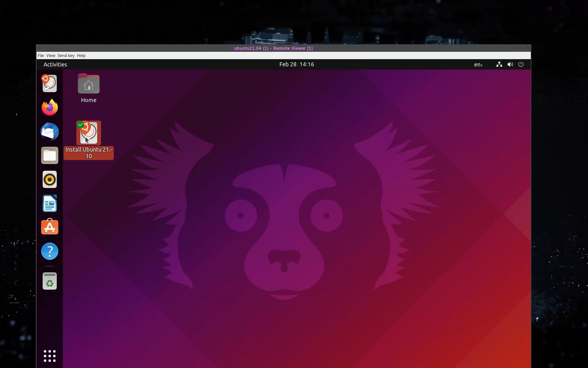Open the sound volume indicator
588x368 pixels.
click(x=510, y=64)
